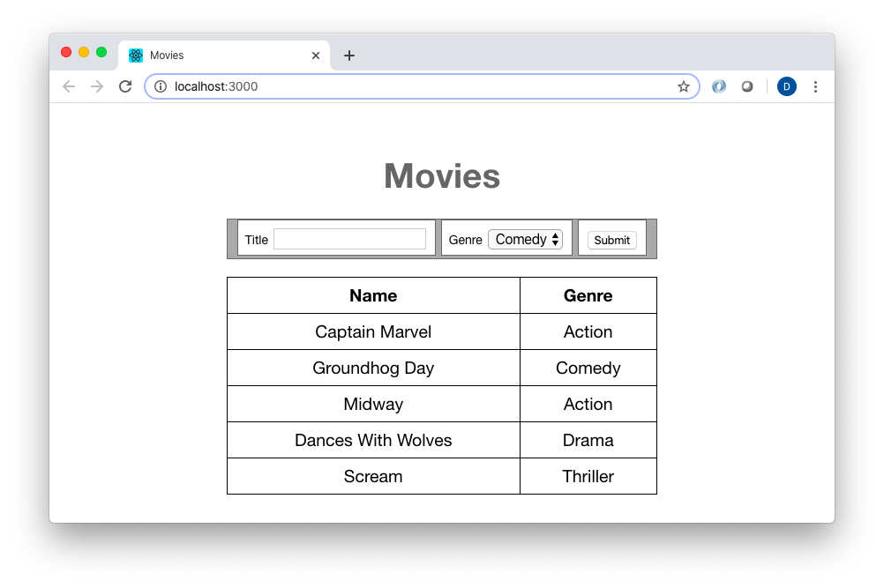View site information icon in address bar
Viewport: 884px width, 588px height.
pyautogui.click(x=161, y=86)
